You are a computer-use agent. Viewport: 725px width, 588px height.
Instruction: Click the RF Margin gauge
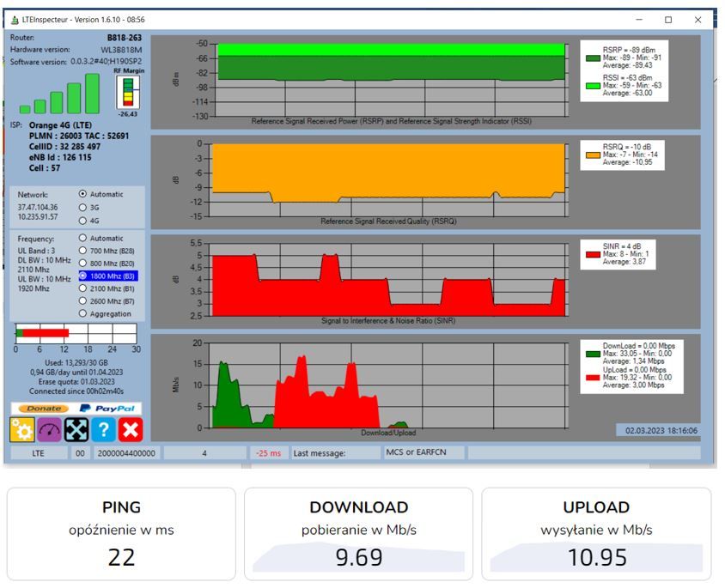128,93
